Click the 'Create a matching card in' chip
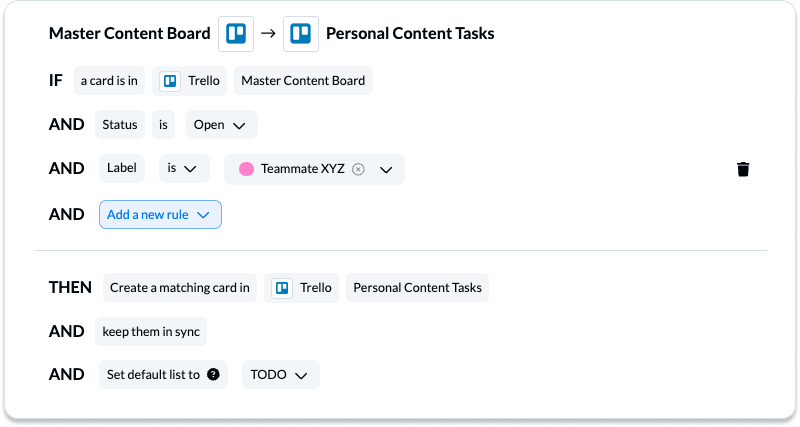 (180, 288)
